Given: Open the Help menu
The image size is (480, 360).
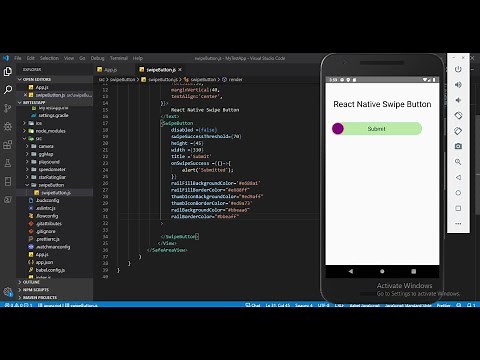Looking at the screenshot, I should (137, 58).
